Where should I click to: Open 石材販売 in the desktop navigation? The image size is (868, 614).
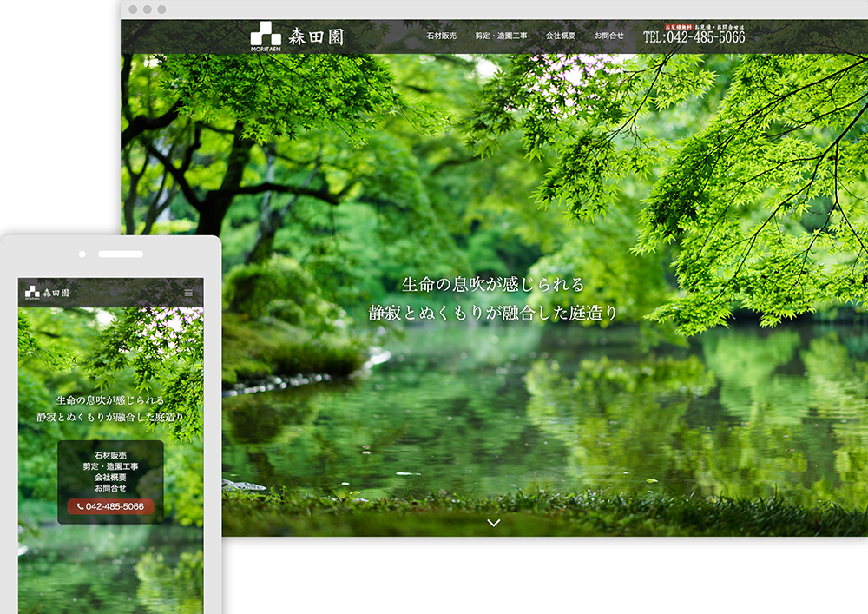tap(441, 36)
